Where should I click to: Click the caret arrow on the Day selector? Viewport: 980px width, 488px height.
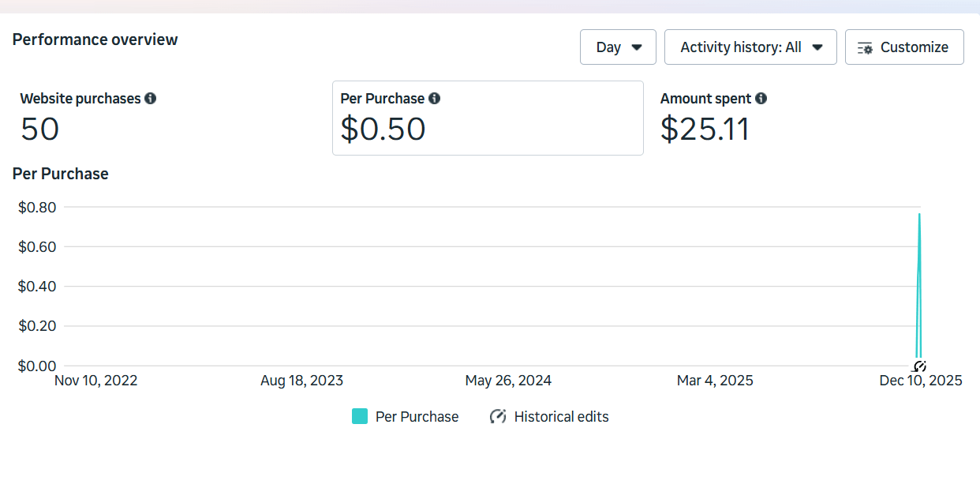coord(638,47)
